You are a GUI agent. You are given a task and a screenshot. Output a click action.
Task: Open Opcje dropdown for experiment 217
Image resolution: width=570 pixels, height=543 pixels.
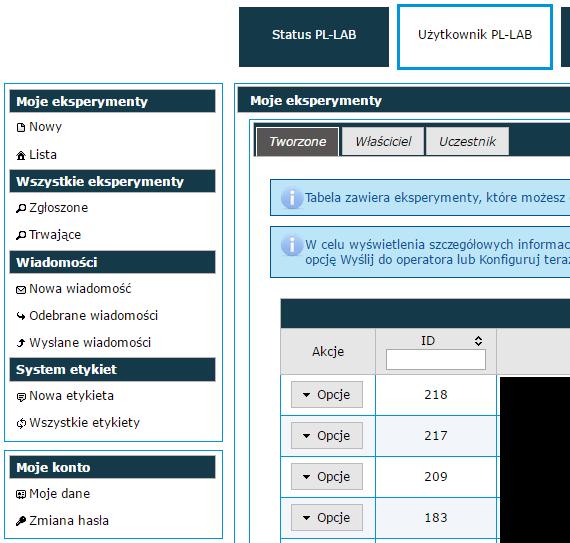point(327,435)
